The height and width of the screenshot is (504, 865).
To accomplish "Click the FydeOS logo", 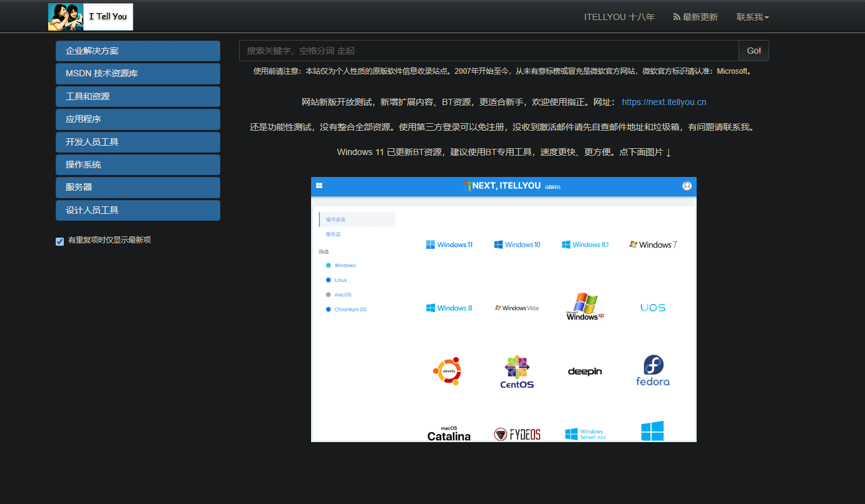I will (x=516, y=433).
